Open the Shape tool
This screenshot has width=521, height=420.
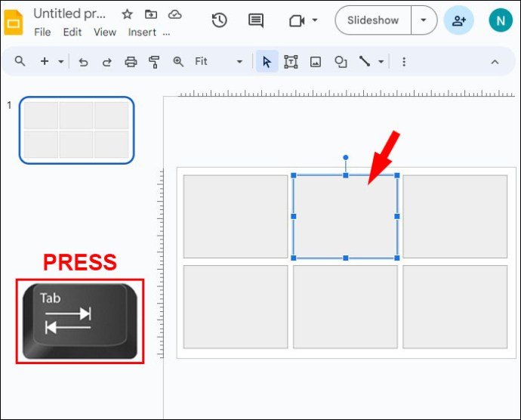341,62
